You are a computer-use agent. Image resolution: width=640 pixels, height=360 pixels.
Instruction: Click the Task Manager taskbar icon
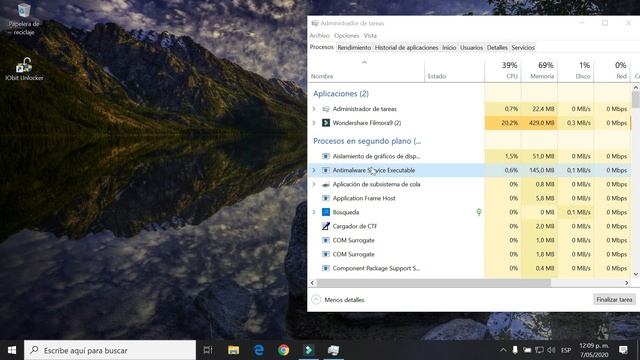[333, 350]
